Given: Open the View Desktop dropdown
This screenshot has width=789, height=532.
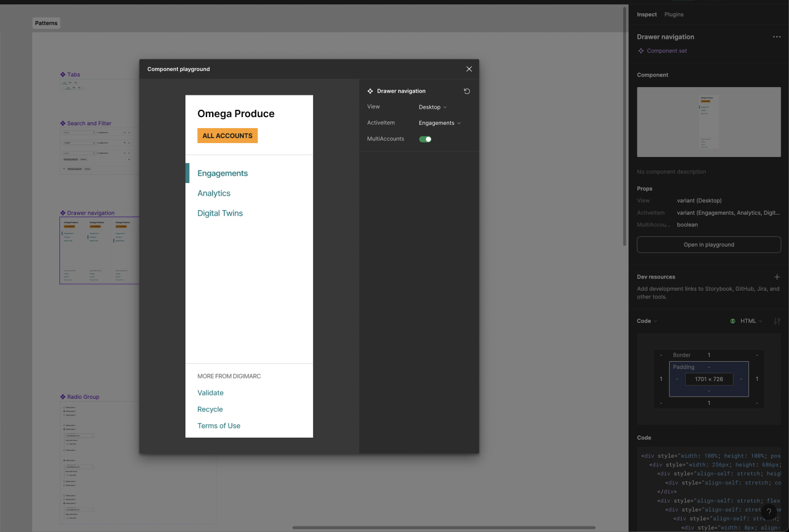Looking at the screenshot, I should pos(433,107).
